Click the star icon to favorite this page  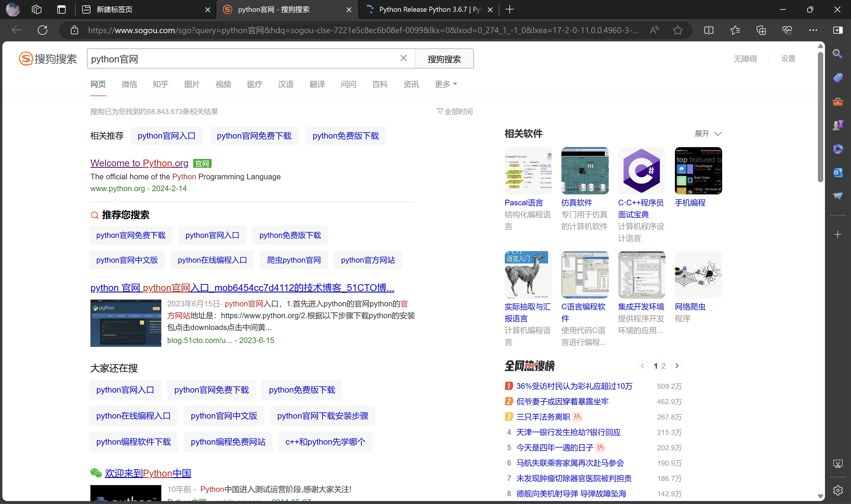click(x=678, y=30)
